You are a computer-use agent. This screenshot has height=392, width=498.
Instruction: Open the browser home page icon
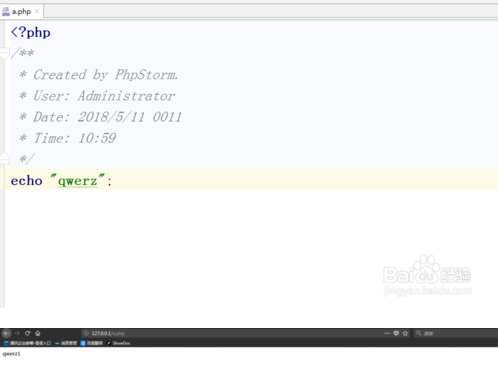pos(38,333)
